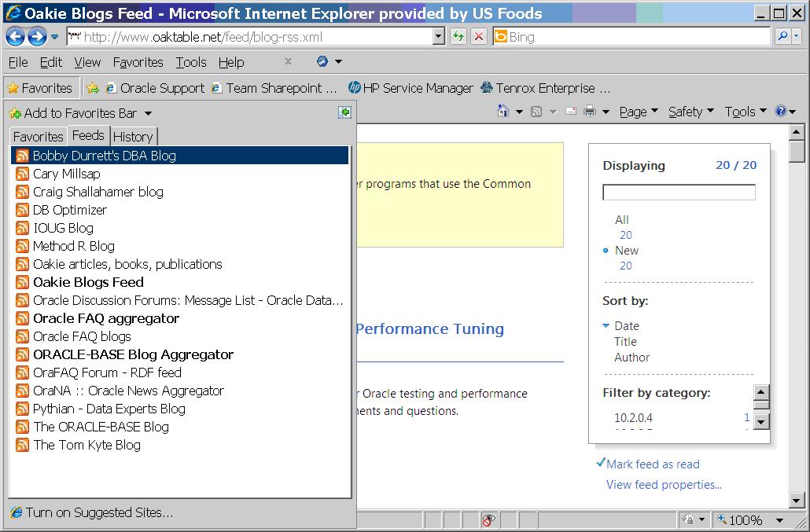Open the Tools menu in menu bar
Screen dimensions: 810x532
click(191, 62)
